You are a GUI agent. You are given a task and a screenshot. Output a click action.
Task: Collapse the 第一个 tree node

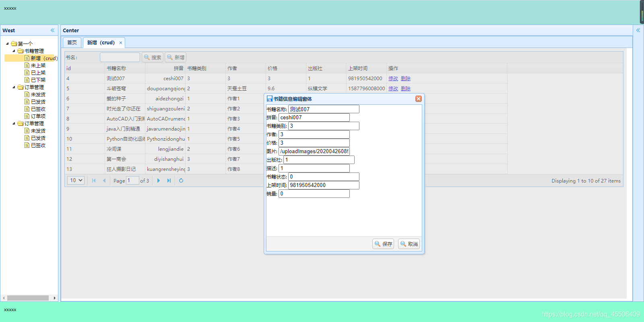(x=7, y=44)
